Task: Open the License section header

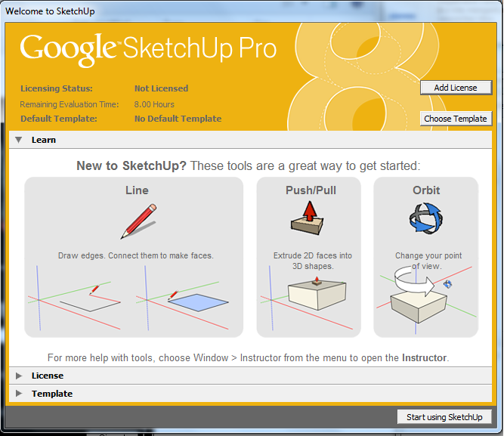Action: click(250, 376)
